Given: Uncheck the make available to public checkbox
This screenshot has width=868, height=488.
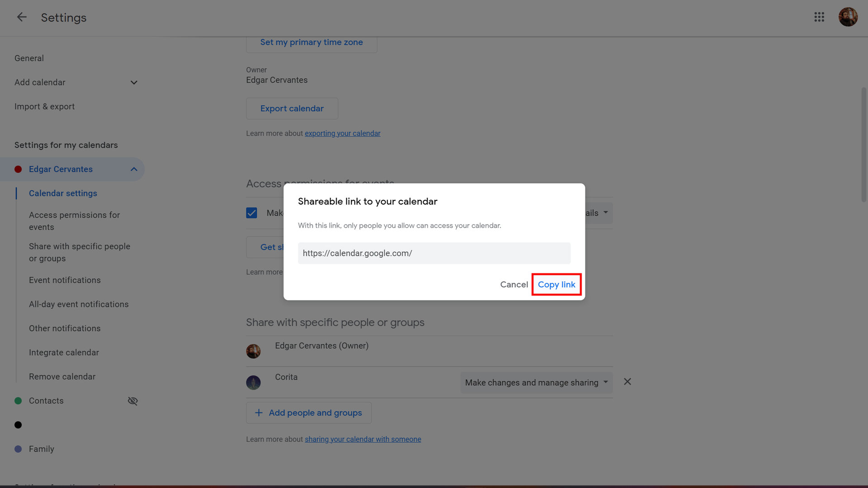Looking at the screenshot, I should coord(251,213).
